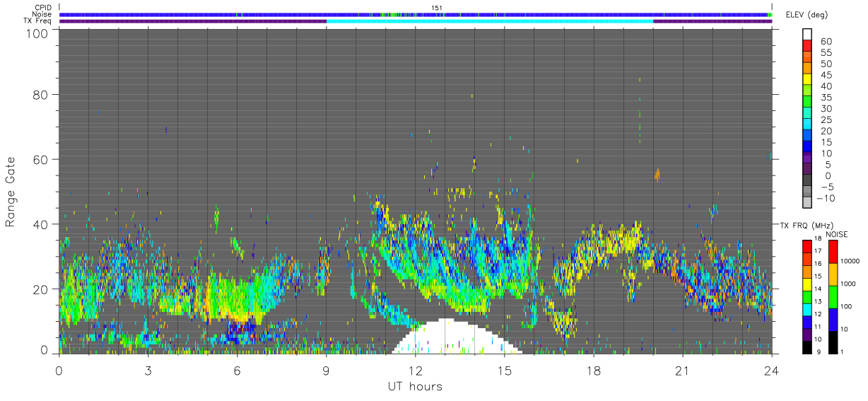Click the 10000 label on NOISE scale

click(x=852, y=262)
